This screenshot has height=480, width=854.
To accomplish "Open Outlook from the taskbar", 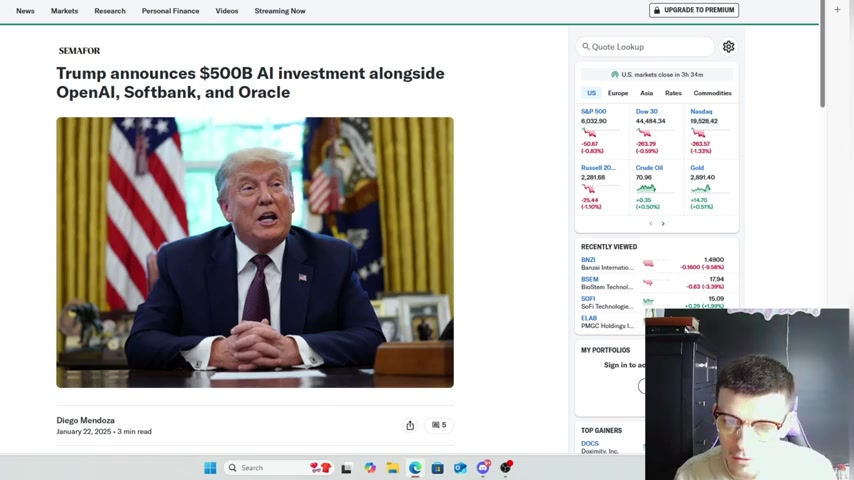I will point(460,467).
